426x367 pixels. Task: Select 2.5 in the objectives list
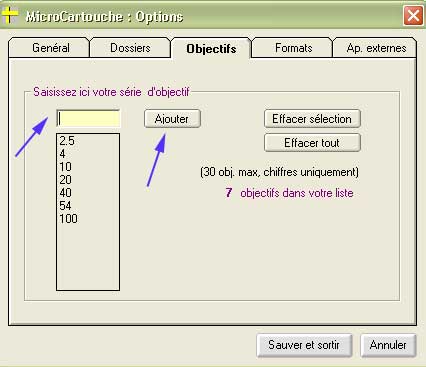point(88,141)
